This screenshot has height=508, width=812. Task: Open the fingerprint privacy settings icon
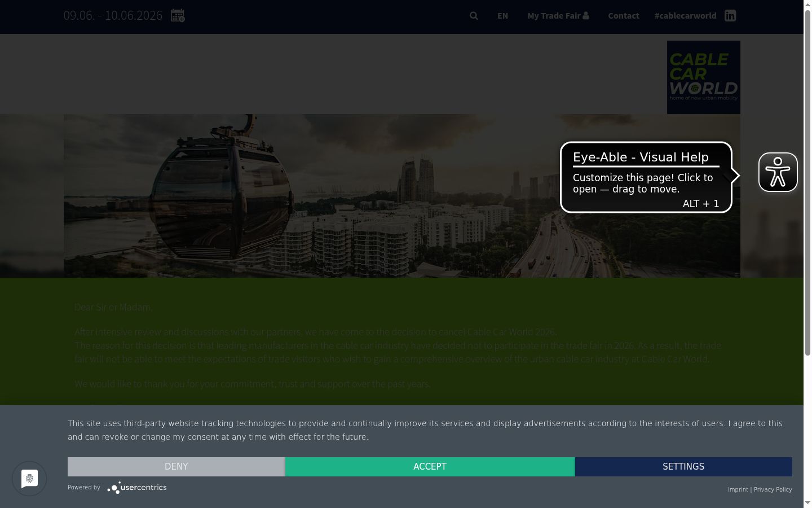click(29, 479)
